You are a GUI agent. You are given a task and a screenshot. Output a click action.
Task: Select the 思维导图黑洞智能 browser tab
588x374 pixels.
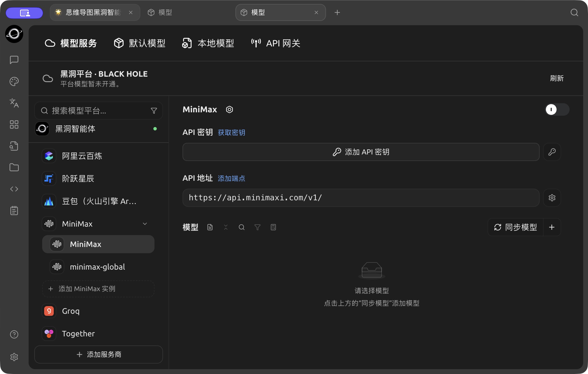[95, 12]
